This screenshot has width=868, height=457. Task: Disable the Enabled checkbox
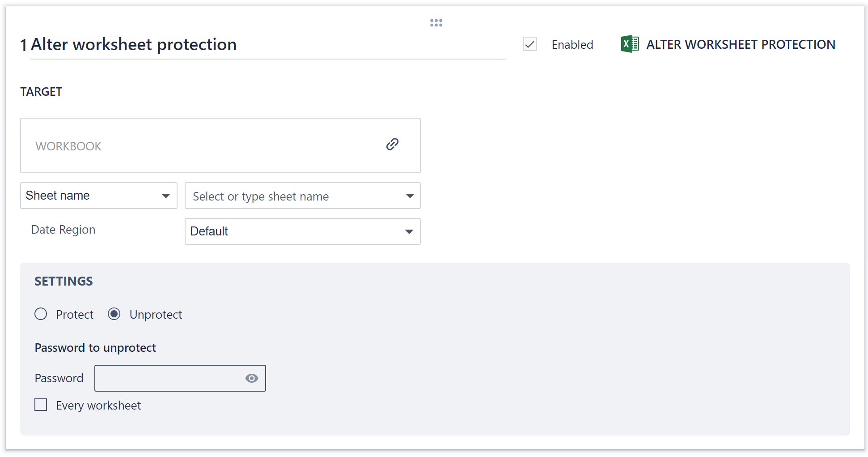tap(529, 44)
